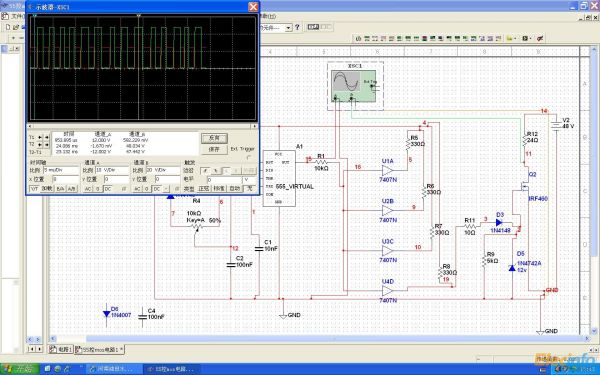600x375 pixels.
Task: Click the question mark Help icon
Action: click(x=297, y=27)
